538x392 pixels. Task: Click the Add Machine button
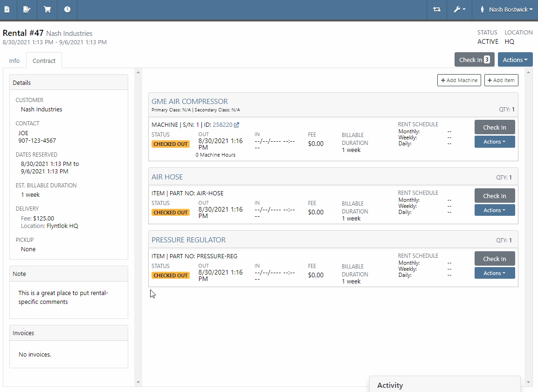pyautogui.click(x=459, y=80)
